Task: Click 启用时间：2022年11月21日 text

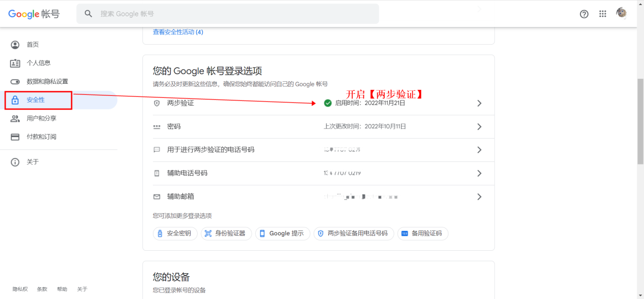Action: [370, 103]
